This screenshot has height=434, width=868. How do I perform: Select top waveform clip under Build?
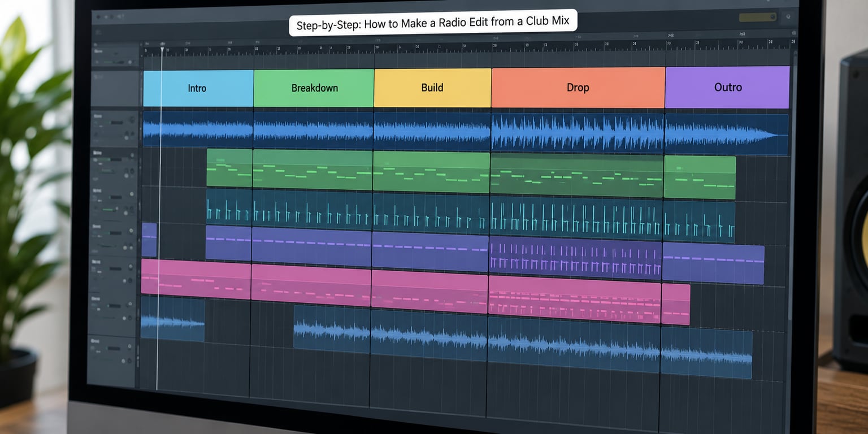tap(432, 132)
